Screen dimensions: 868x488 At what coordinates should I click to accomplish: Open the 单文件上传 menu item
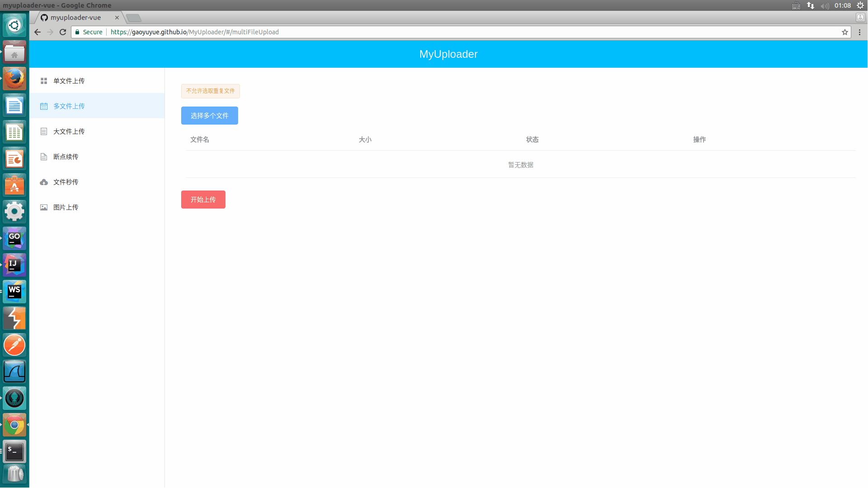pos(69,81)
